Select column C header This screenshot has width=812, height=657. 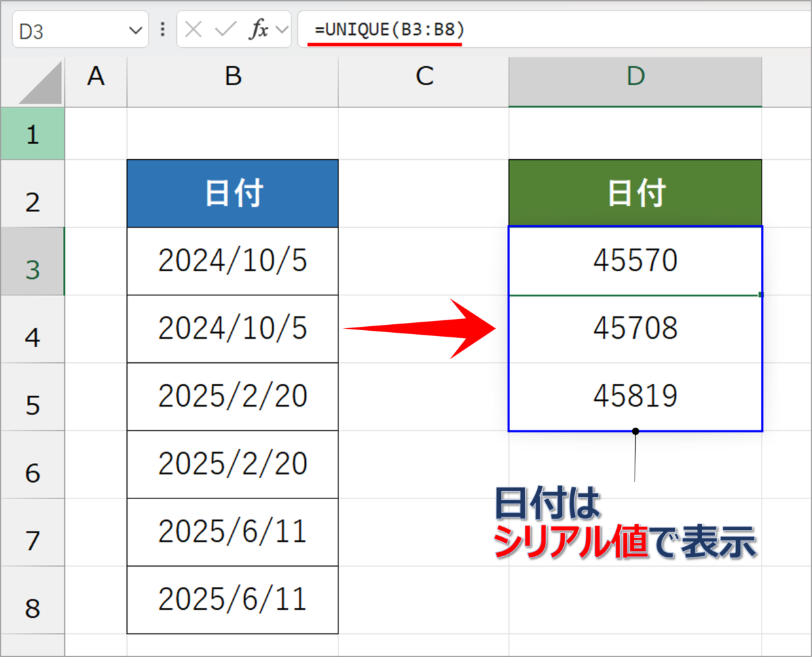click(x=424, y=77)
